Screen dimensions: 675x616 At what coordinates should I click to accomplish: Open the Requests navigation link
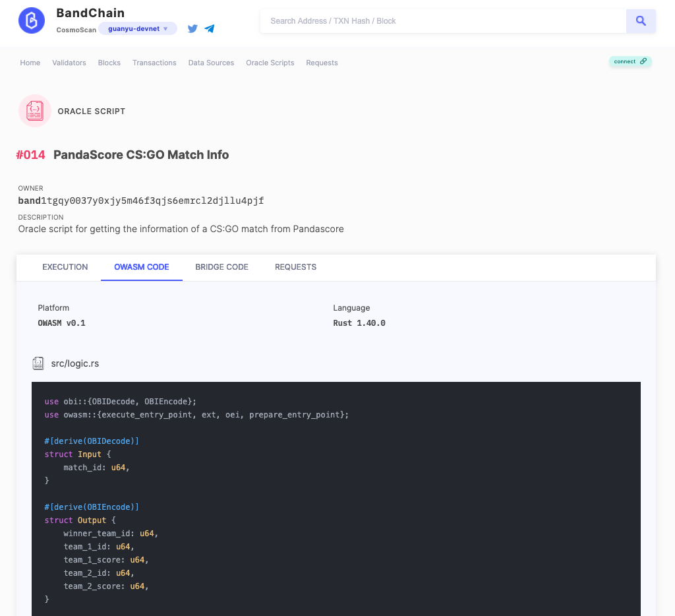point(322,63)
